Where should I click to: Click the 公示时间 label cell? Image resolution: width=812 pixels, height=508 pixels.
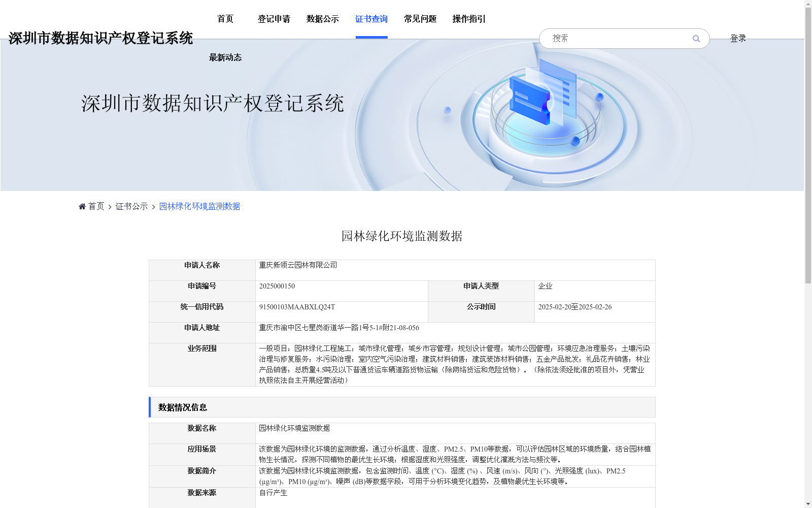click(x=481, y=312)
